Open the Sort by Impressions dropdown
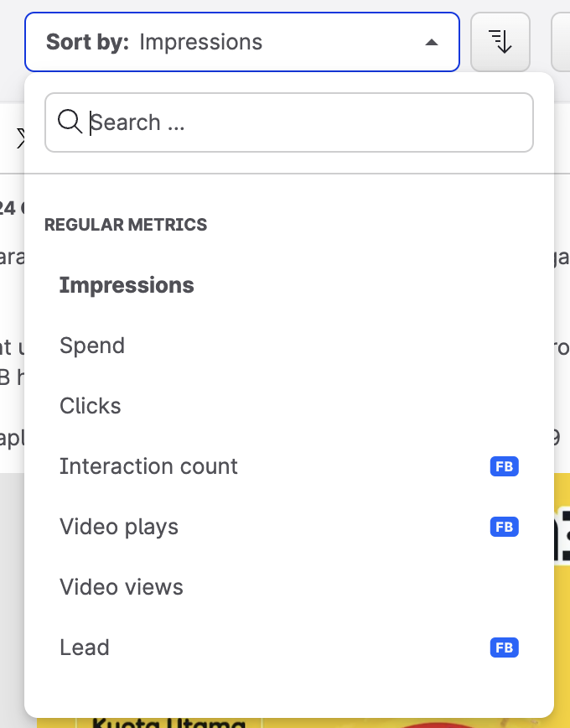 pyautogui.click(x=241, y=42)
